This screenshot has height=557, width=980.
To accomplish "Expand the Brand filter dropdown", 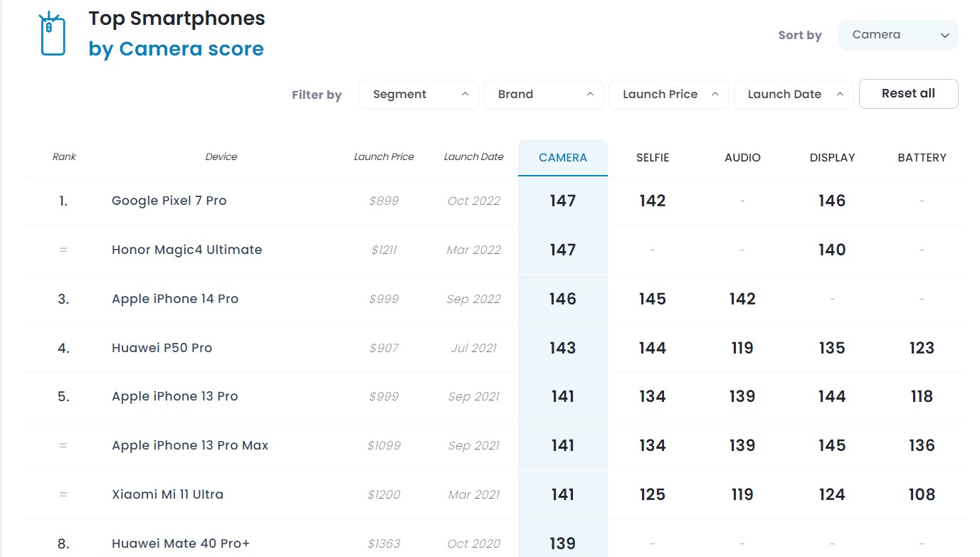I will point(543,95).
